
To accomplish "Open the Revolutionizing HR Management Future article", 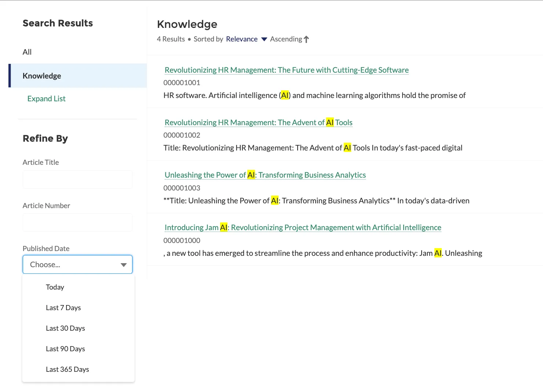I will click(x=286, y=70).
